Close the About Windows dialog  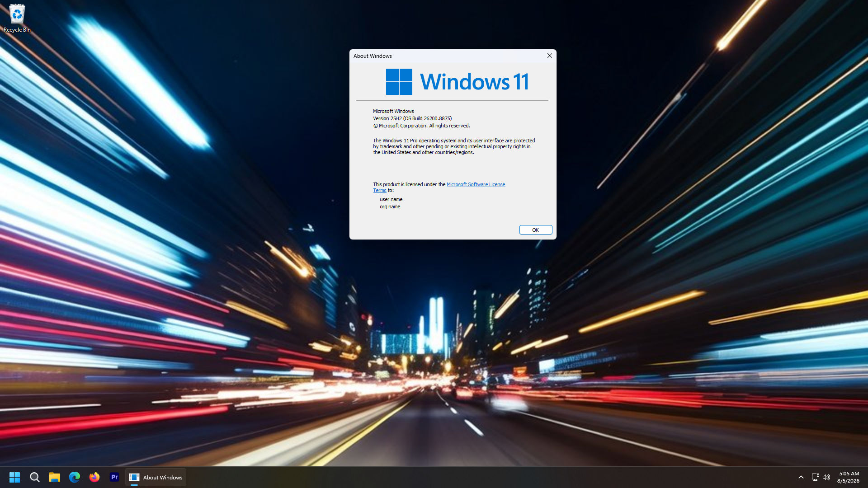pos(550,56)
